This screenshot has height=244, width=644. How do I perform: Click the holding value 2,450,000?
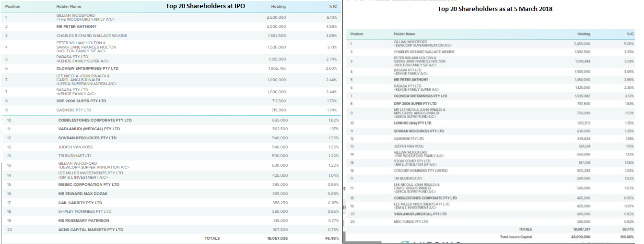click(582, 44)
